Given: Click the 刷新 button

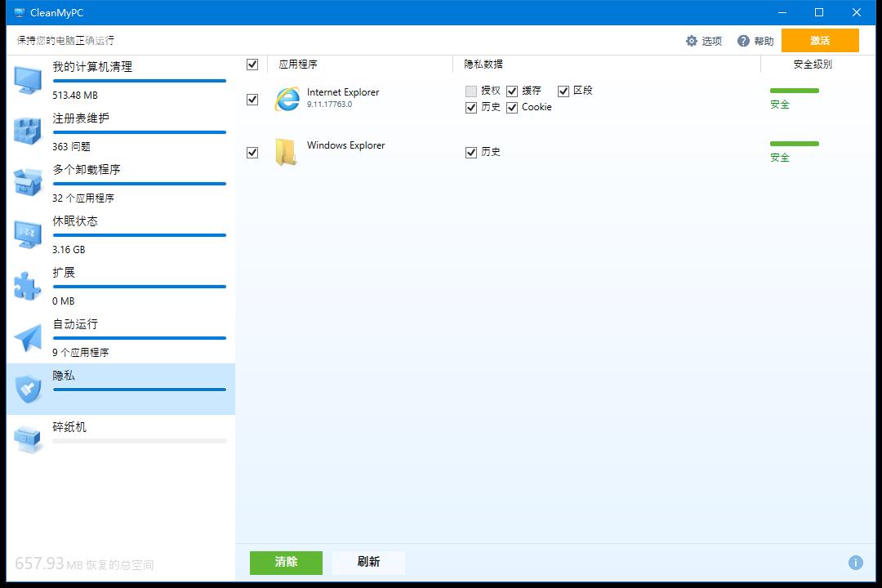Looking at the screenshot, I should coord(369,563).
